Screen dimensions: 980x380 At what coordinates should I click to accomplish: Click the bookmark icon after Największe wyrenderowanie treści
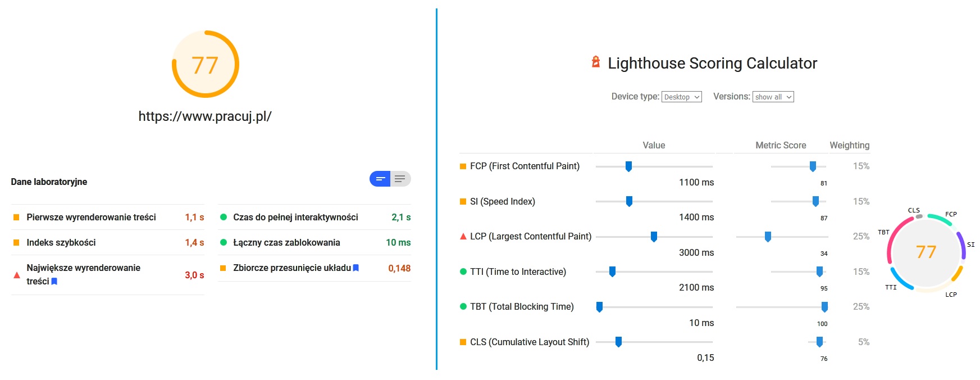pyautogui.click(x=54, y=282)
